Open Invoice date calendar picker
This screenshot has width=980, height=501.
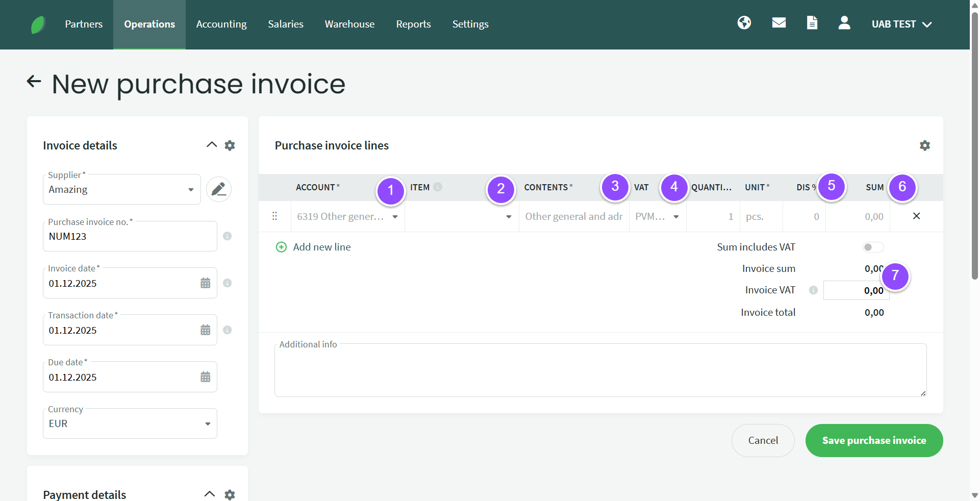(x=205, y=283)
